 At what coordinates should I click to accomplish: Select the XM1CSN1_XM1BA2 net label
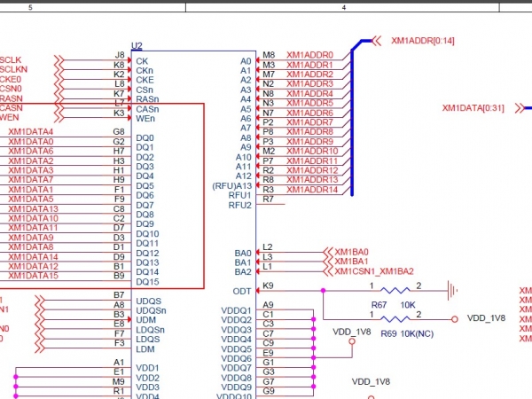click(373, 271)
